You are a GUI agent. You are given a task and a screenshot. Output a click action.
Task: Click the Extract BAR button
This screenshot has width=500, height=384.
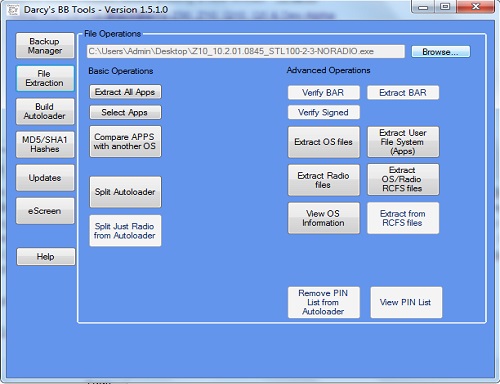tap(403, 92)
